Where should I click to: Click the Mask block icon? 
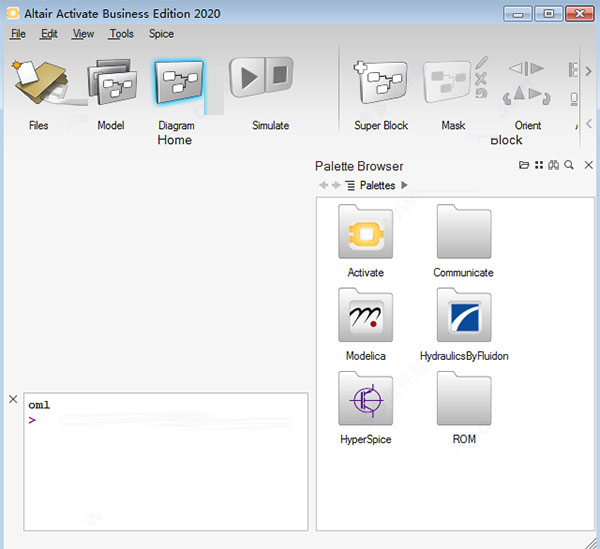[x=453, y=84]
